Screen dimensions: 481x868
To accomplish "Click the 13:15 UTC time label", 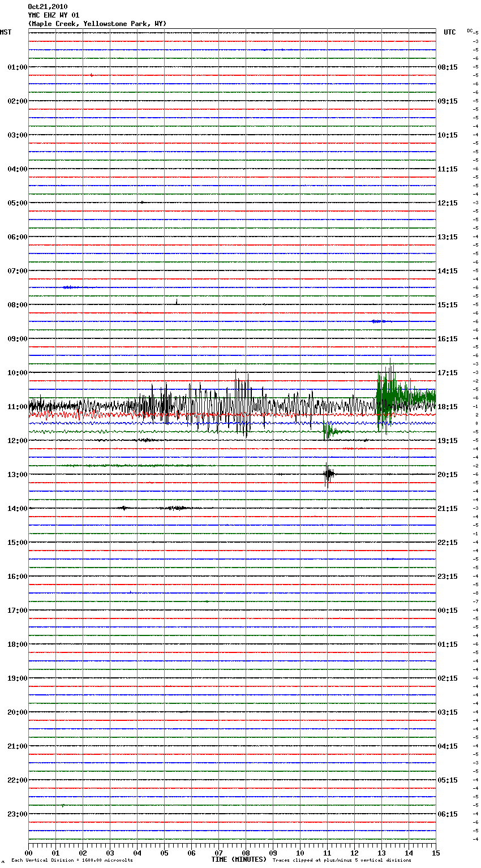I will click(448, 237).
